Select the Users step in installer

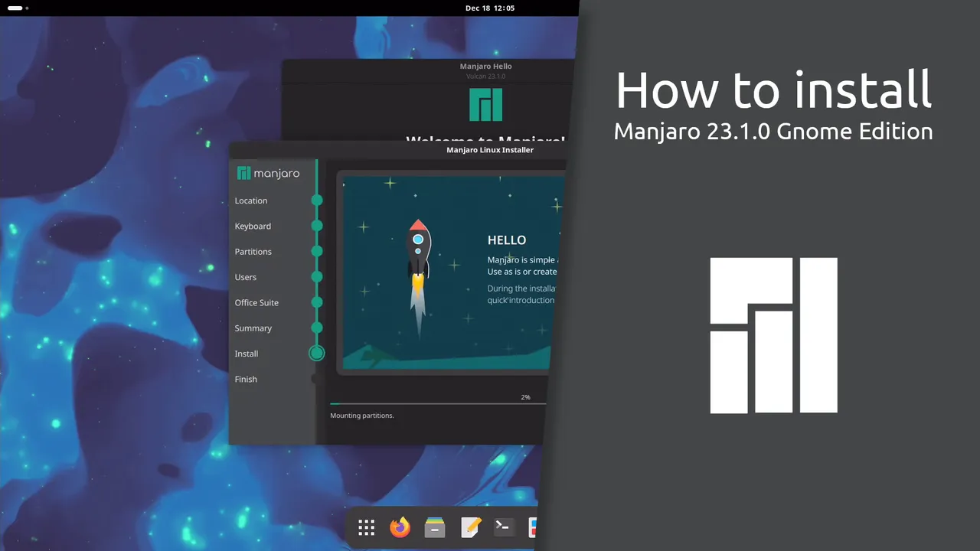(x=246, y=277)
